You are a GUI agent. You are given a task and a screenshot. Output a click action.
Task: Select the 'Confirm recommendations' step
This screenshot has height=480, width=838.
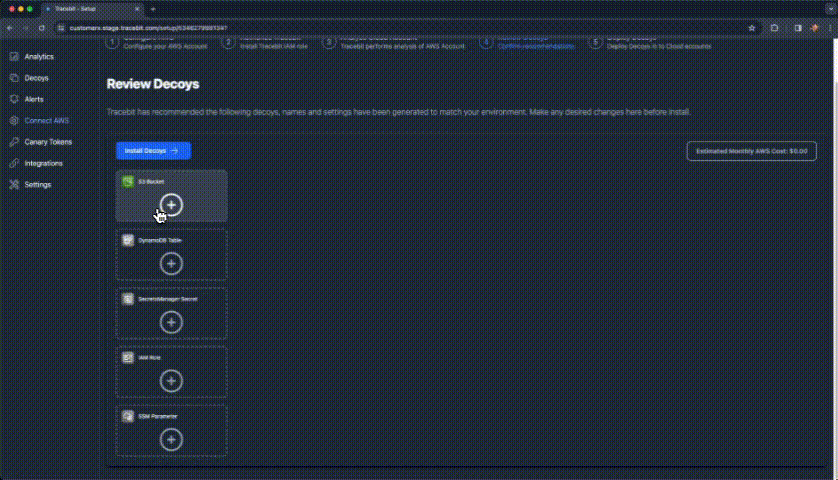[536, 47]
